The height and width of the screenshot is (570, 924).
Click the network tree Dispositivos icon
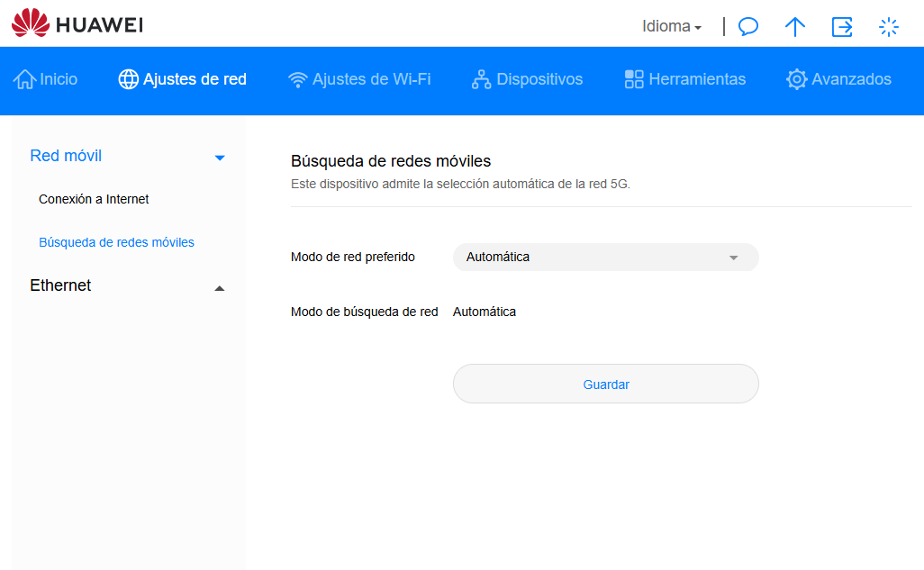482,79
